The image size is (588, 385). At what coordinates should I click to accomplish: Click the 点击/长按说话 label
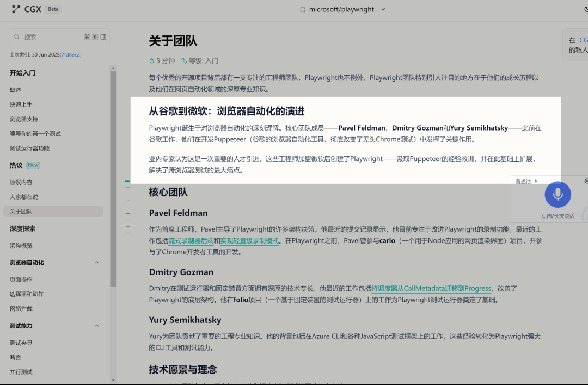(558, 216)
